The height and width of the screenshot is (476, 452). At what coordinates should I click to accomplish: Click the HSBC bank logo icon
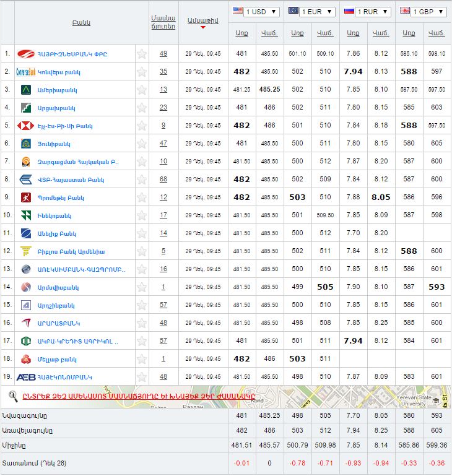pos(26,126)
